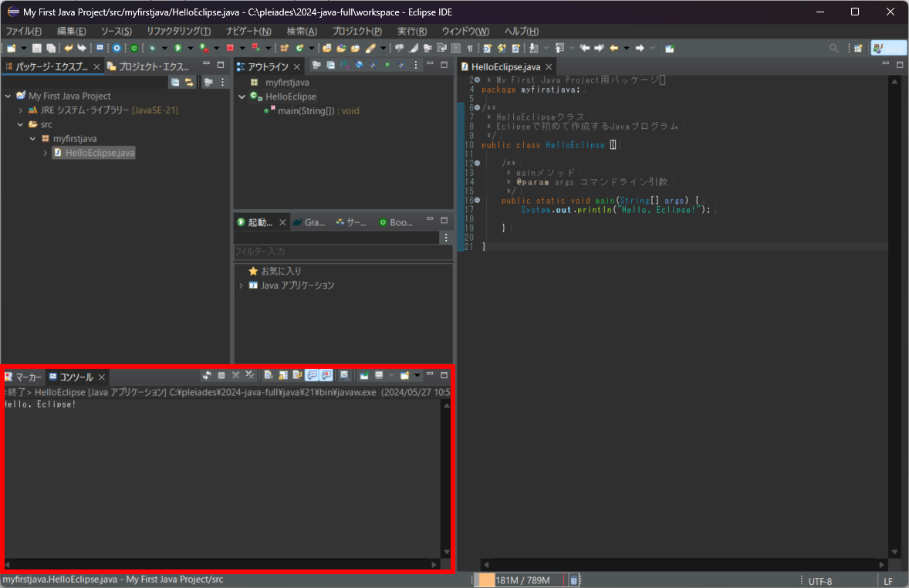Click the Remove Launch X icon in Console
This screenshot has height=588, width=909.
pos(235,375)
